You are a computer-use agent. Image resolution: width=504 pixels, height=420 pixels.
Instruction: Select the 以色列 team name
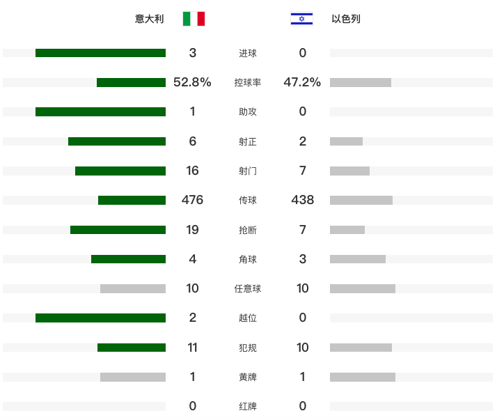coord(346,19)
